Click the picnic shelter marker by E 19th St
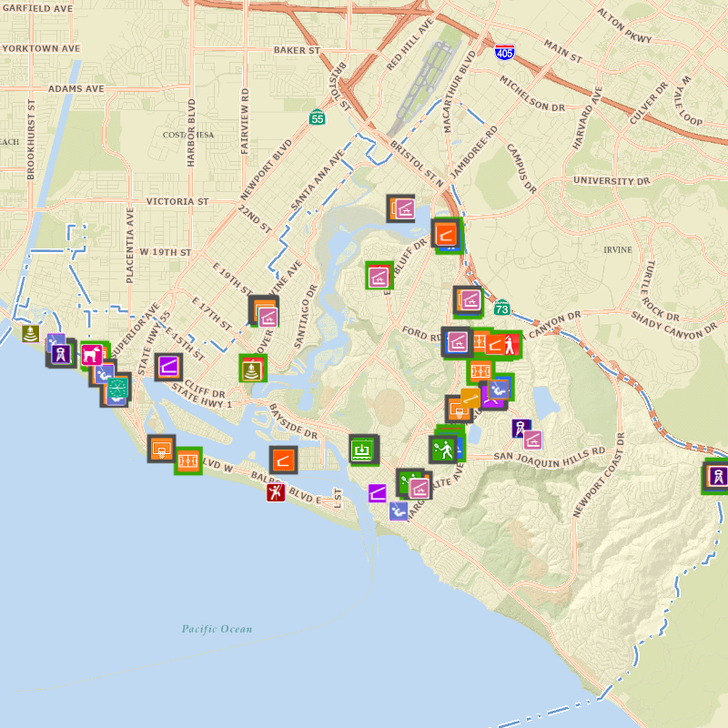Viewport: 728px width, 728px height. 267,317
